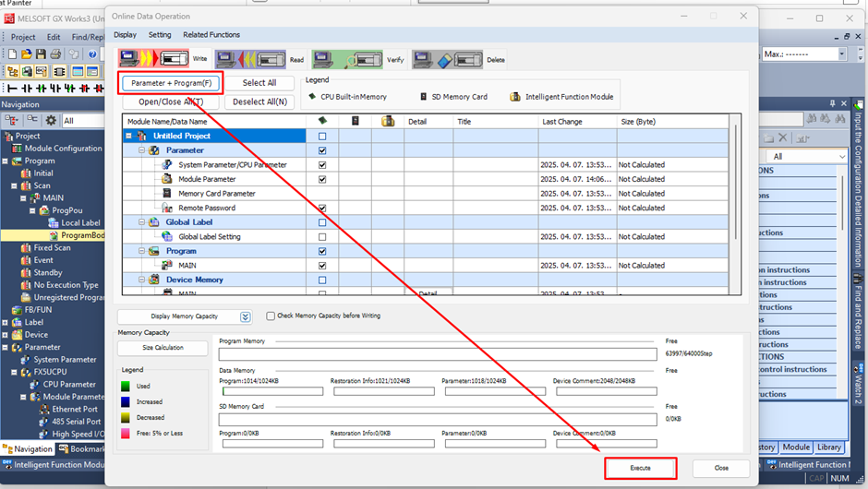Click the Open/Close All(T) button
Image resolution: width=868 pixels, height=489 pixels.
click(171, 101)
